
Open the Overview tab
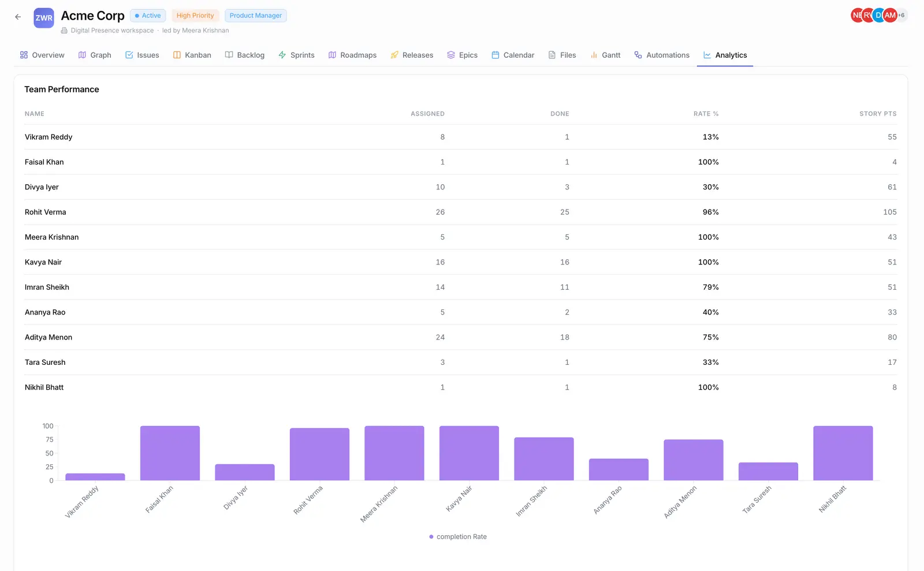coord(42,55)
